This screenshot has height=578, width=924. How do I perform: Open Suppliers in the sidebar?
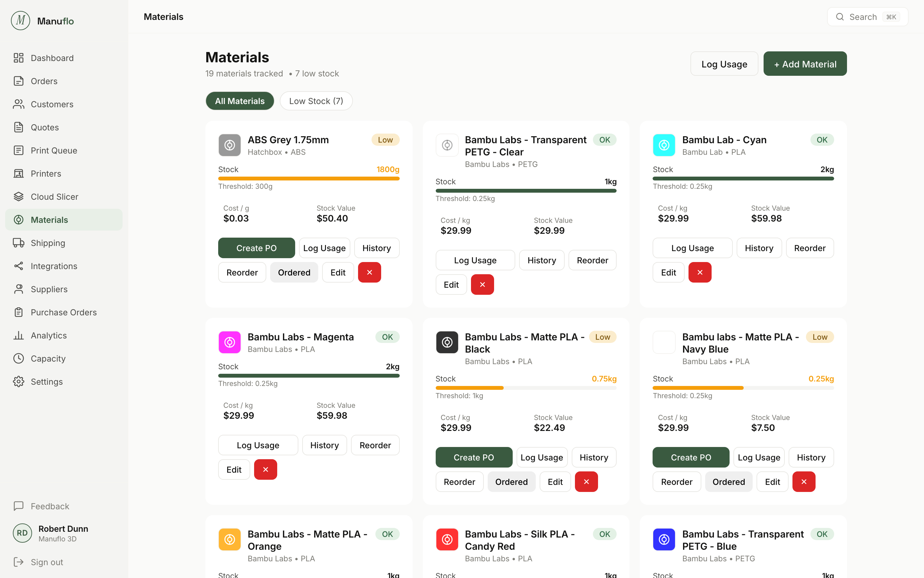tap(64, 289)
